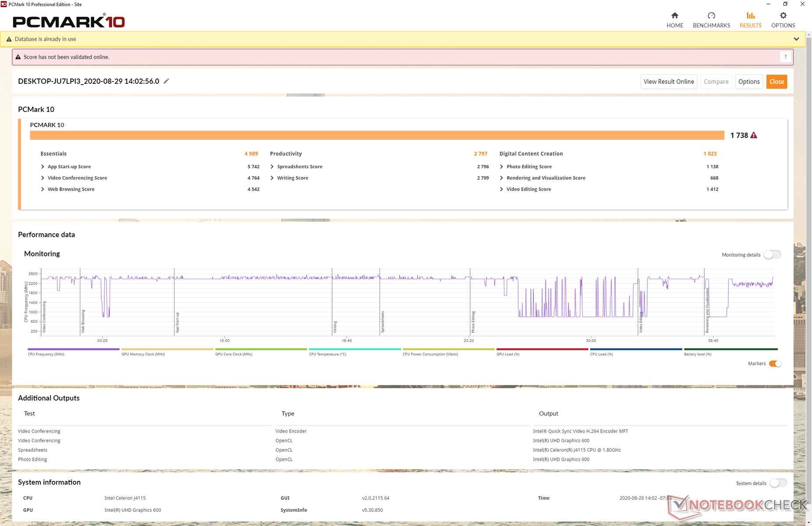The width and height of the screenshot is (812, 526).
Task: Select the CPU Frequency (MHz) legend bar
Action: tap(74, 349)
